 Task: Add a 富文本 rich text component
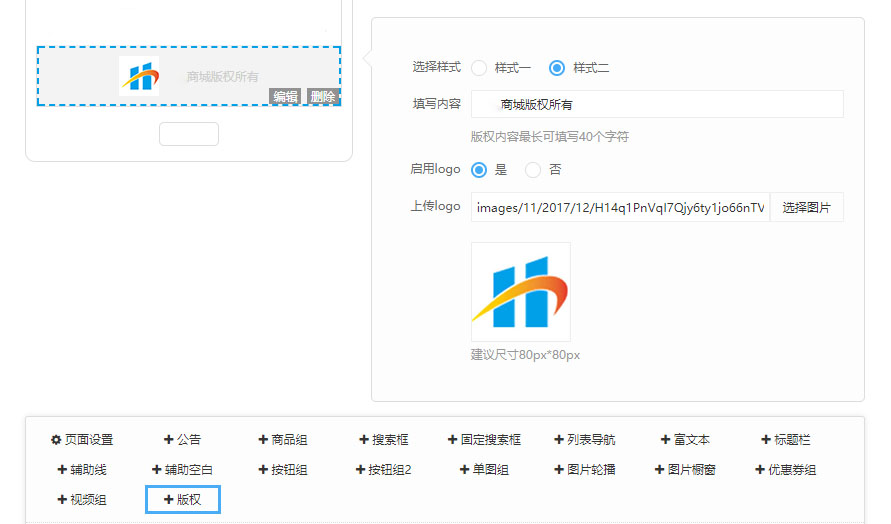pyautogui.click(x=685, y=439)
